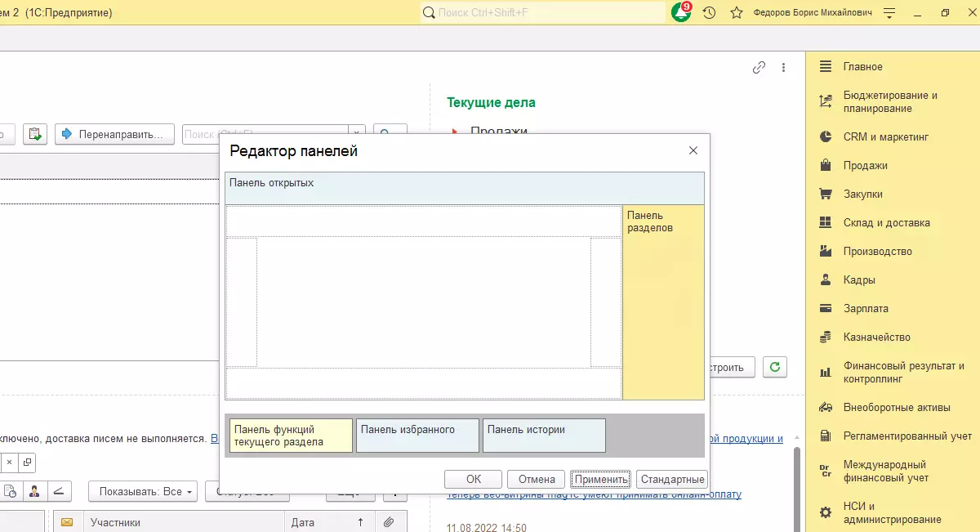
Task: Open Закупки section in sidebar
Action: (862, 194)
